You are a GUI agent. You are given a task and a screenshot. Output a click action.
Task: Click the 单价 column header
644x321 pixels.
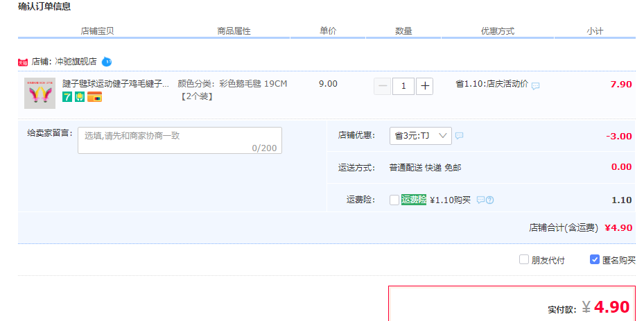coord(328,31)
